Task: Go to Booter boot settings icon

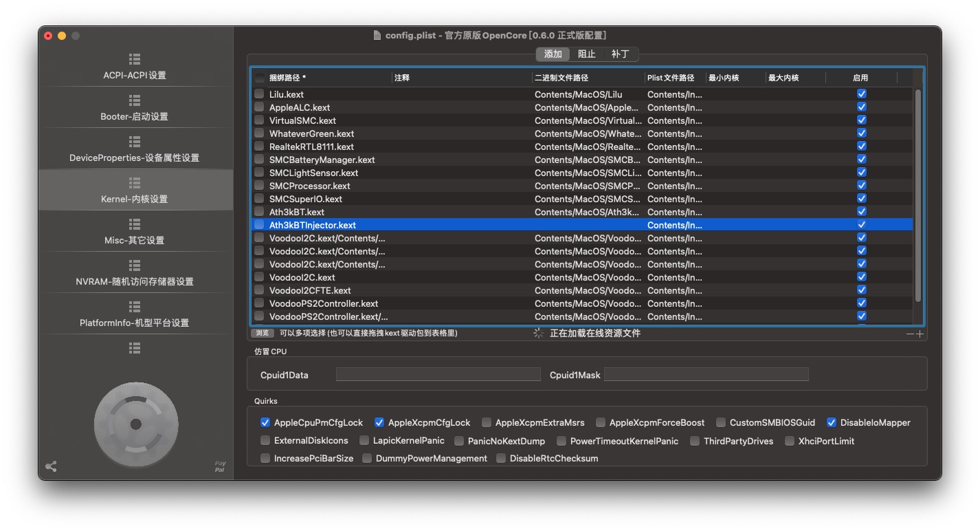Action: pos(135,100)
